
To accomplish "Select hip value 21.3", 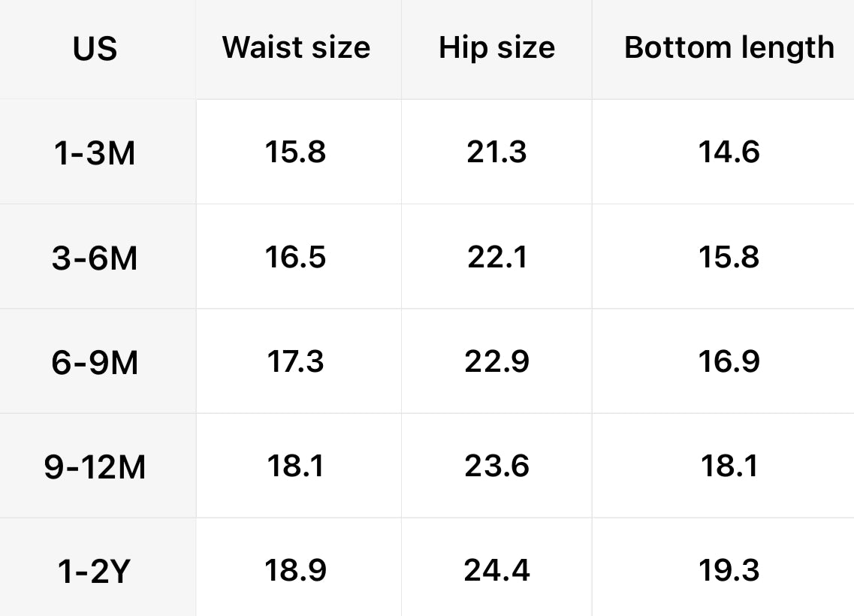I will click(496, 152).
